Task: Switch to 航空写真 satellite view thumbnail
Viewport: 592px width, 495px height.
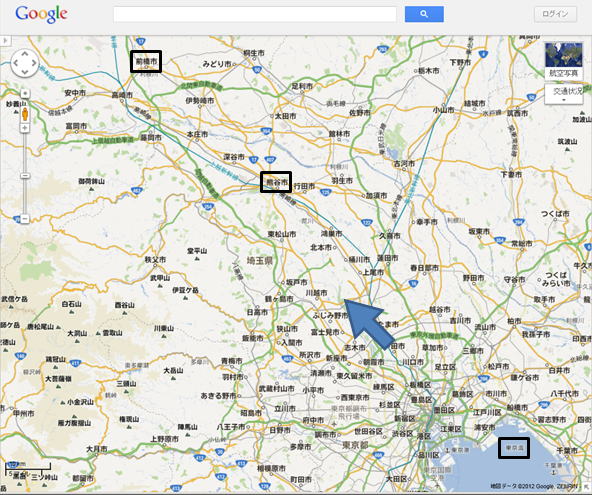Action: coord(563,60)
